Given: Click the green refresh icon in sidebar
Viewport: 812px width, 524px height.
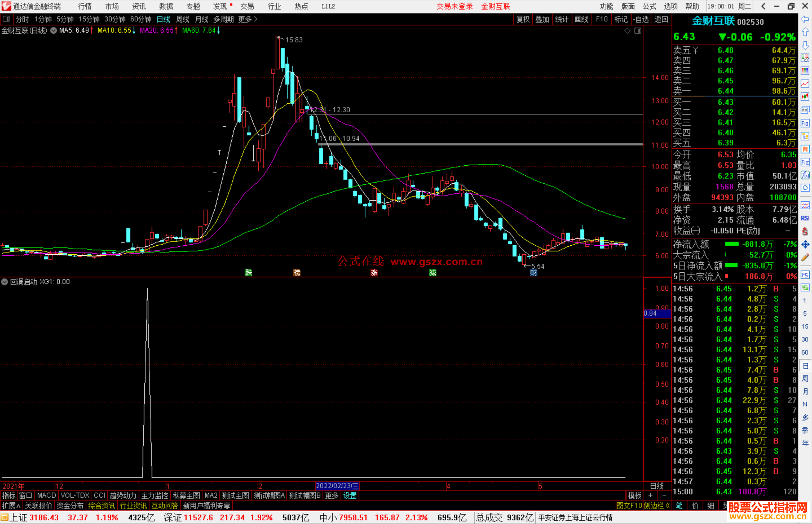Looking at the screenshot, I should pos(805,288).
